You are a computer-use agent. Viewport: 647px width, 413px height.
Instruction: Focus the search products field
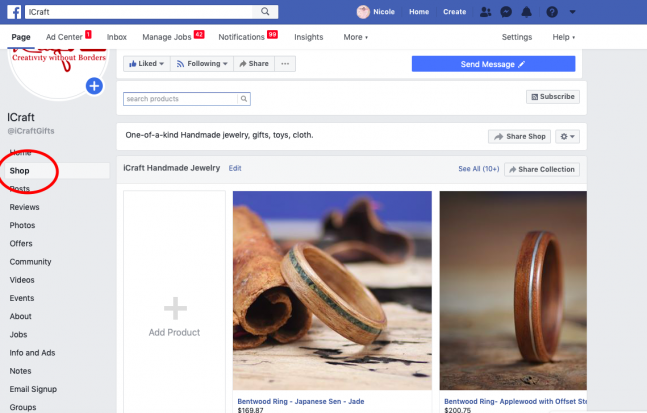click(180, 99)
